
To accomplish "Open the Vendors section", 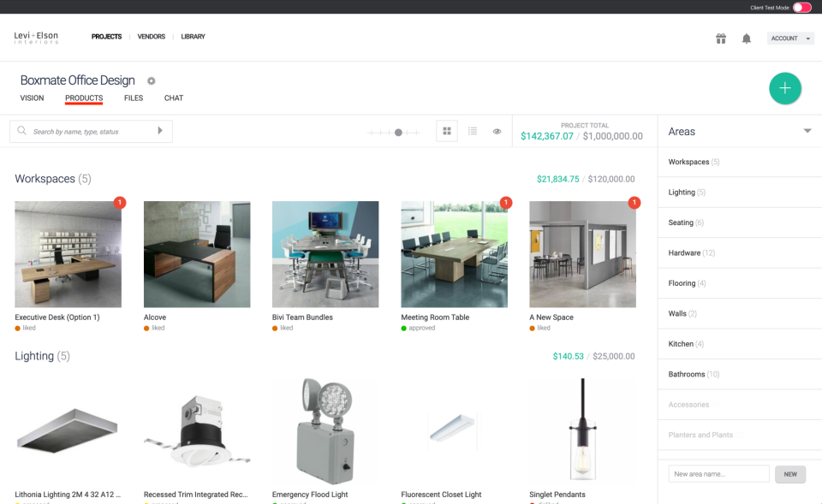I will [x=151, y=36].
